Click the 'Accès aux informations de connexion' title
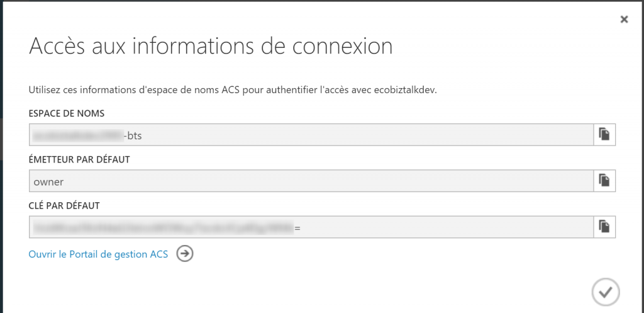Viewport: 644px width, 313px height. click(x=211, y=47)
